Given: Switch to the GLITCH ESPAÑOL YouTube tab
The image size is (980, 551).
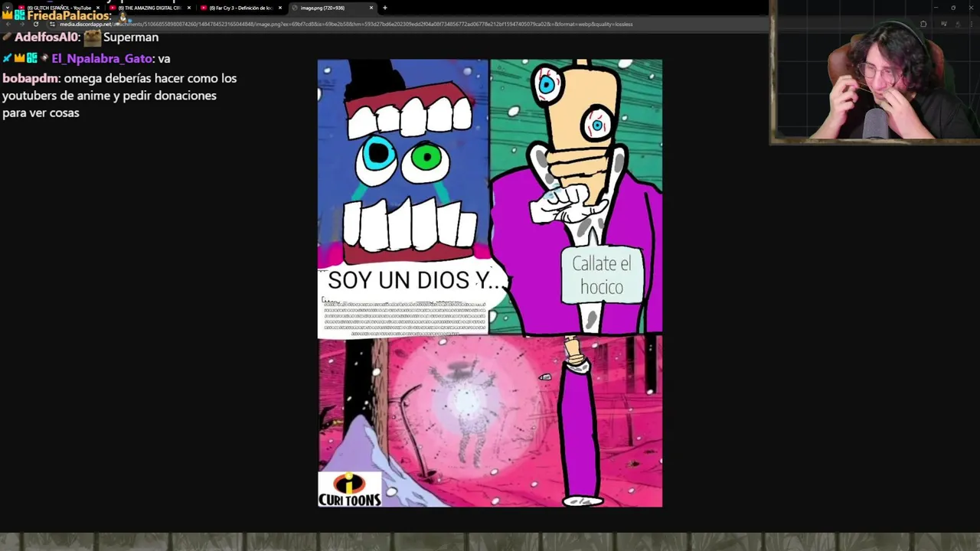Looking at the screenshot, I should pos(58,8).
